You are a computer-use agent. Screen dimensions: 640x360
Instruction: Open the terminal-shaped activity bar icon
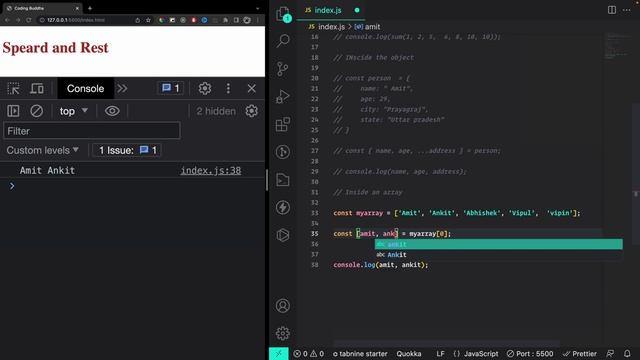coord(282,180)
